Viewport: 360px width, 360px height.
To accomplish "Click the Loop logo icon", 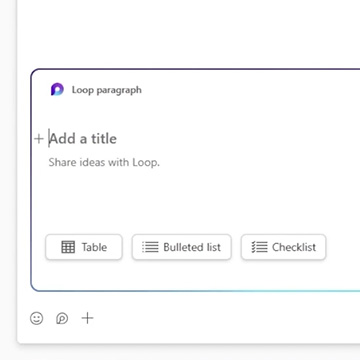I will 57,89.
